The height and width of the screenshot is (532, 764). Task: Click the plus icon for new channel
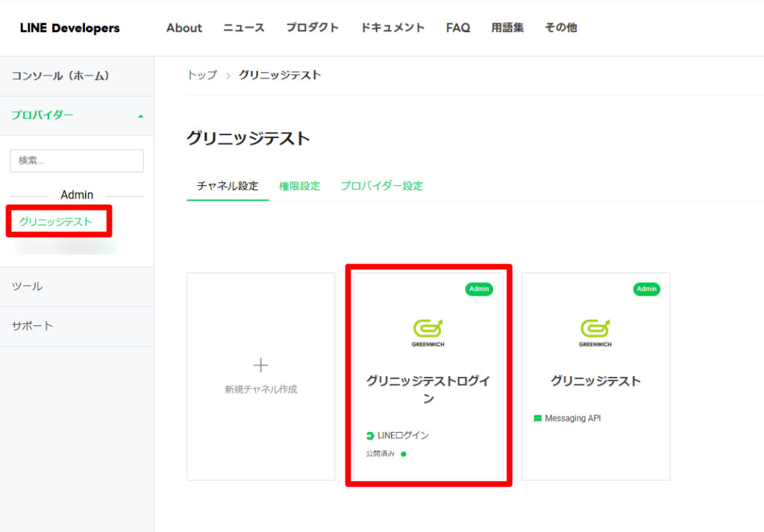click(x=260, y=366)
